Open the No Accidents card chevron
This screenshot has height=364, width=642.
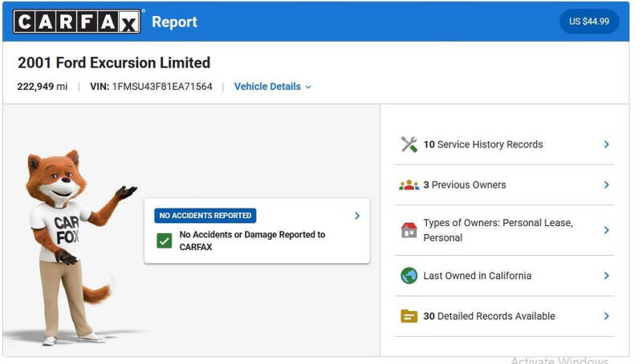[357, 216]
